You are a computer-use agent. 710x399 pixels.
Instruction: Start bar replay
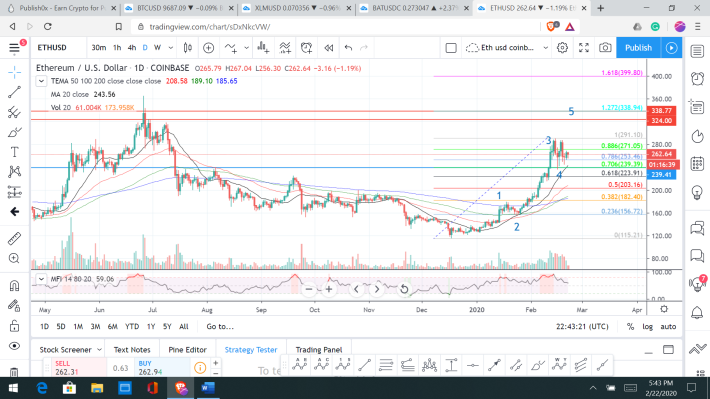pos(329,48)
